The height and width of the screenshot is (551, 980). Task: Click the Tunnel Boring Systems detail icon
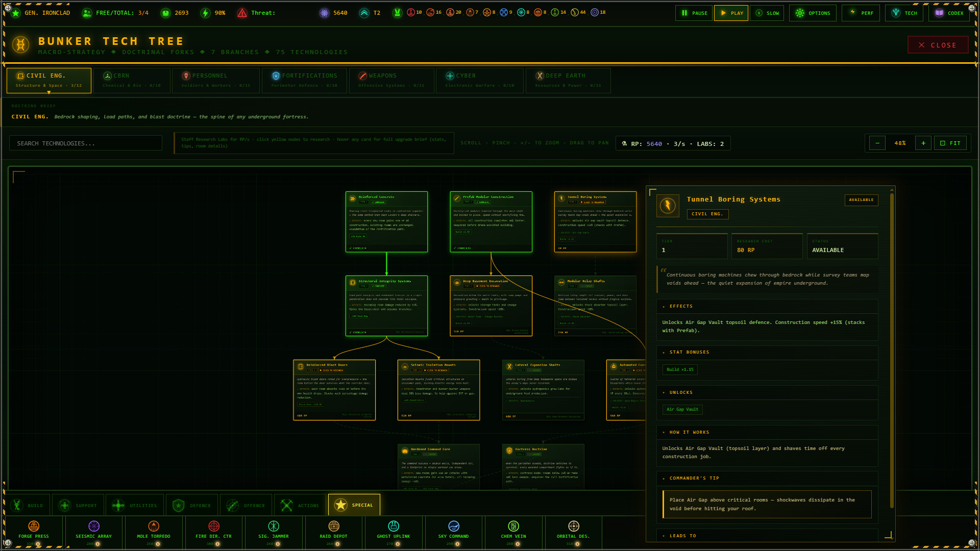point(668,206)
